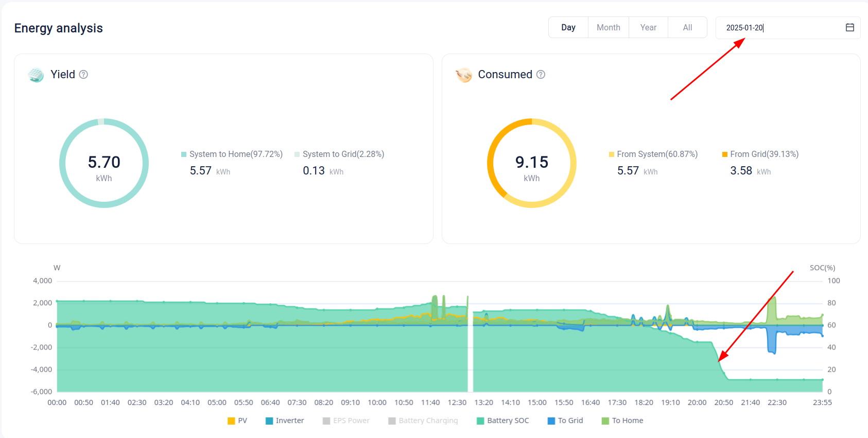
Task: Switch to the Day view tab
Action: click(x=568, y=27)
